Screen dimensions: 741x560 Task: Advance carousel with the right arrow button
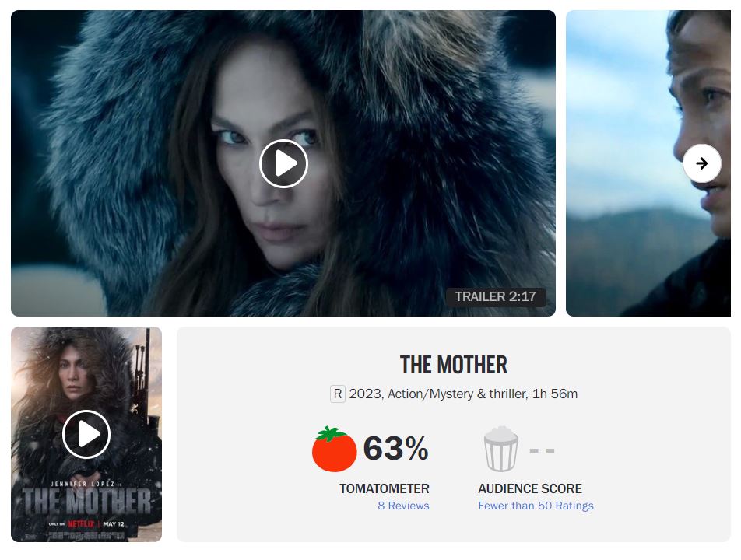coord(702,163)
